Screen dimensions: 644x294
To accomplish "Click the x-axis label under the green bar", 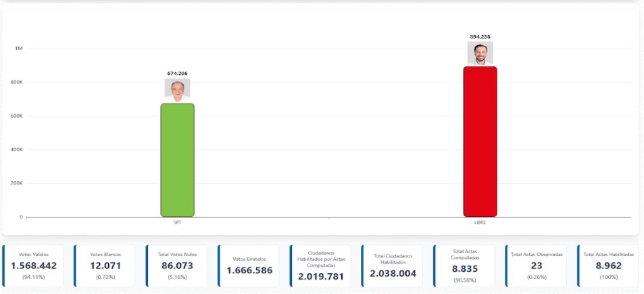I will coord(177,222).
